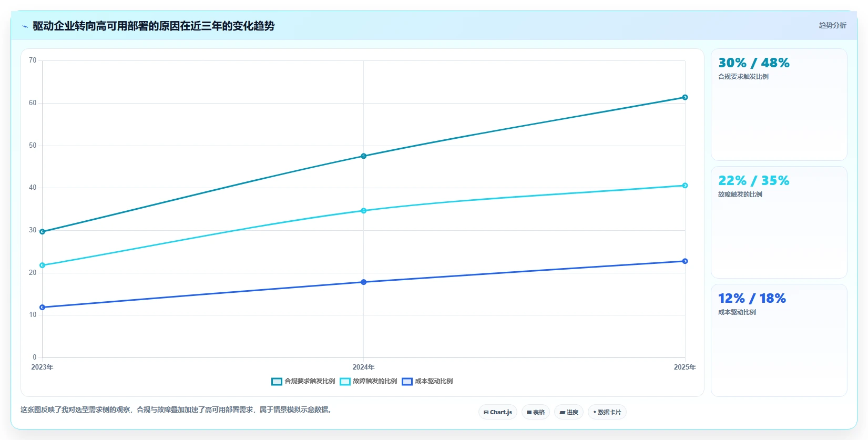
Task: Click the cyan legend swatch for 故障触发的比例
Action: coord(345,382)
